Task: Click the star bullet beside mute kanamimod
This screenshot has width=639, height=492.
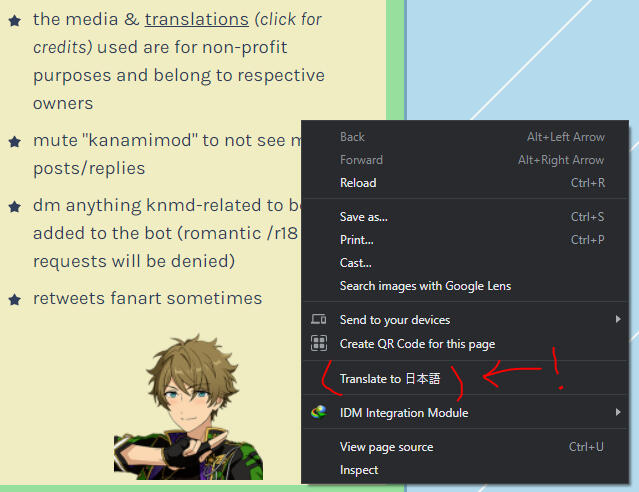Action: 15,142
